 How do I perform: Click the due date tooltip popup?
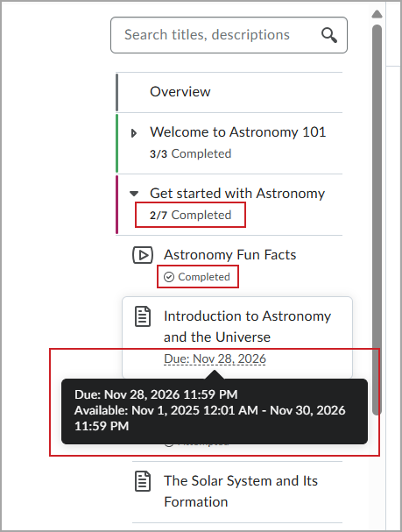click(215, 411)
